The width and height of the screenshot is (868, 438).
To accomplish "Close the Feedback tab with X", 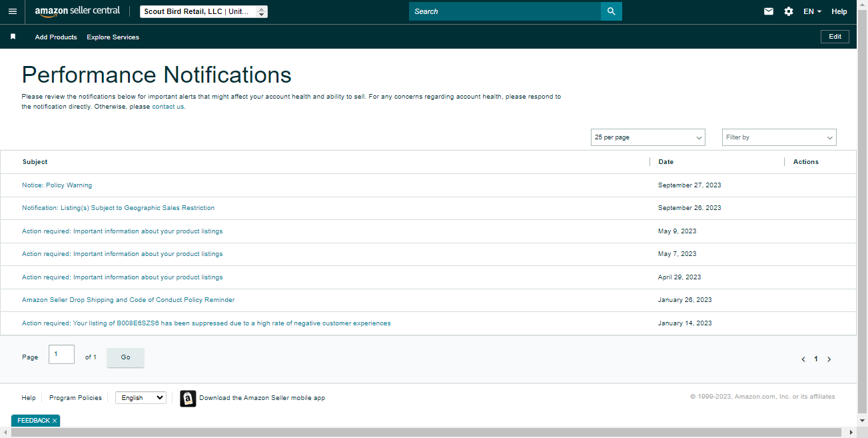I will (x=55, y=421).
